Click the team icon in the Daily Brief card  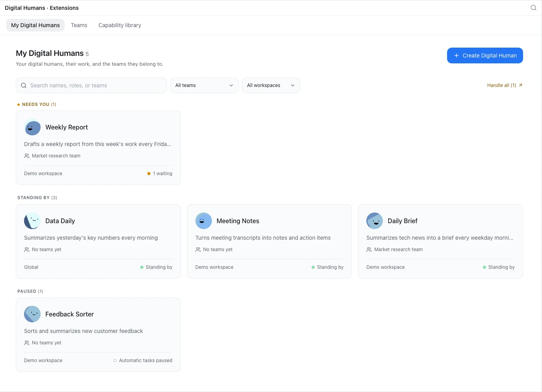[x=369, y=250]
